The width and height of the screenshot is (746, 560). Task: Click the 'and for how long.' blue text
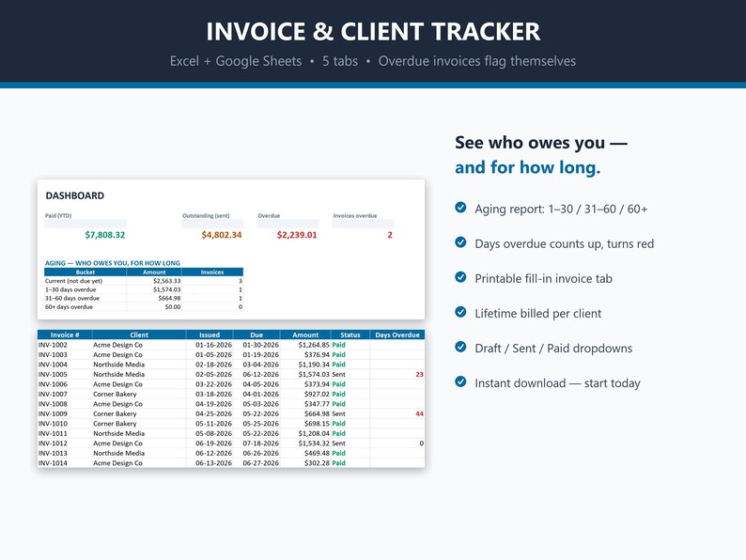click(528, 167)
